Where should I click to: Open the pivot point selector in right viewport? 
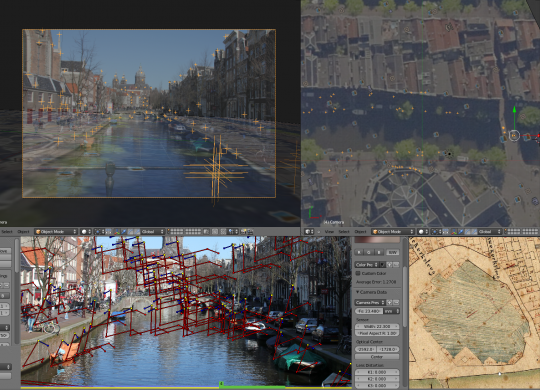437,232
